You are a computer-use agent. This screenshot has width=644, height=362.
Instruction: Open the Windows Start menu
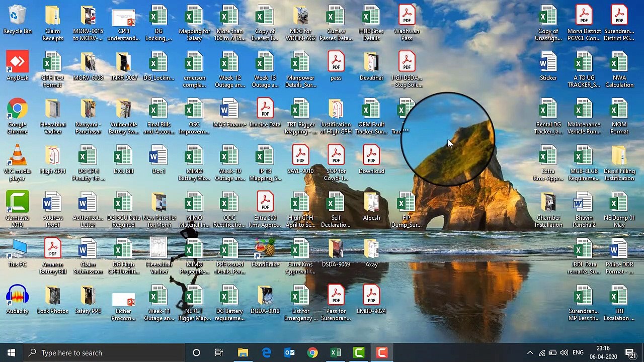pos(11,352)
